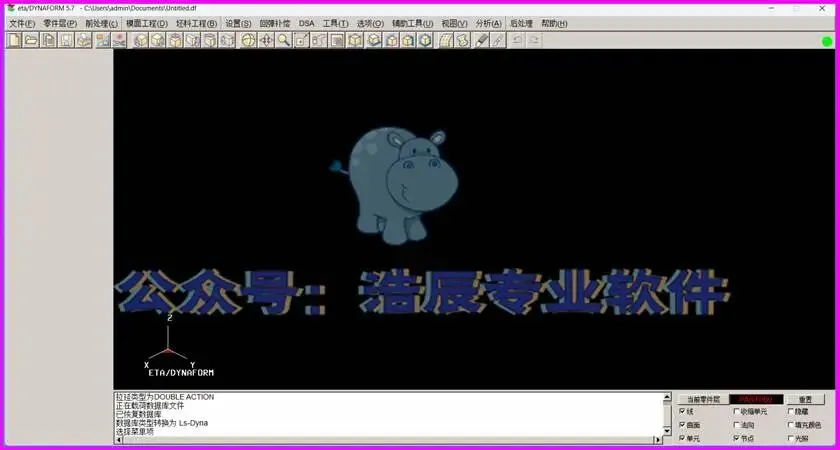The width and height of the screenshot is (840, 450).
Task: Open the 视图(V) menu
Action: click(454, 24)
